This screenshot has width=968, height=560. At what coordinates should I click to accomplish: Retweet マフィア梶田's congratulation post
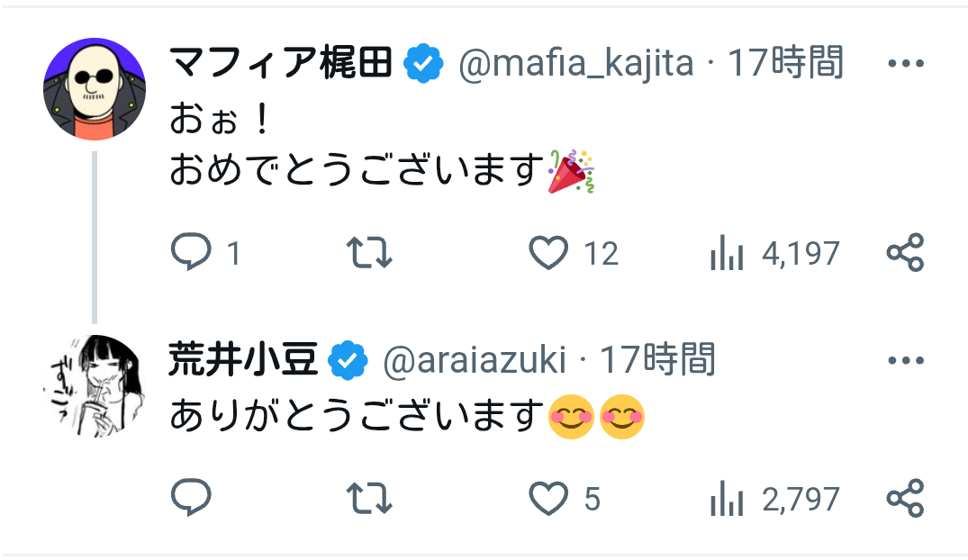pyautogui.click(x=370, y=253)
